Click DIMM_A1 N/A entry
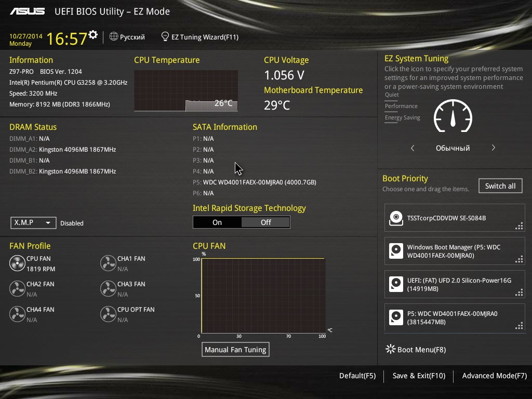Image resolution: width=532 pixels, height=399 pixels. (30, 138)
